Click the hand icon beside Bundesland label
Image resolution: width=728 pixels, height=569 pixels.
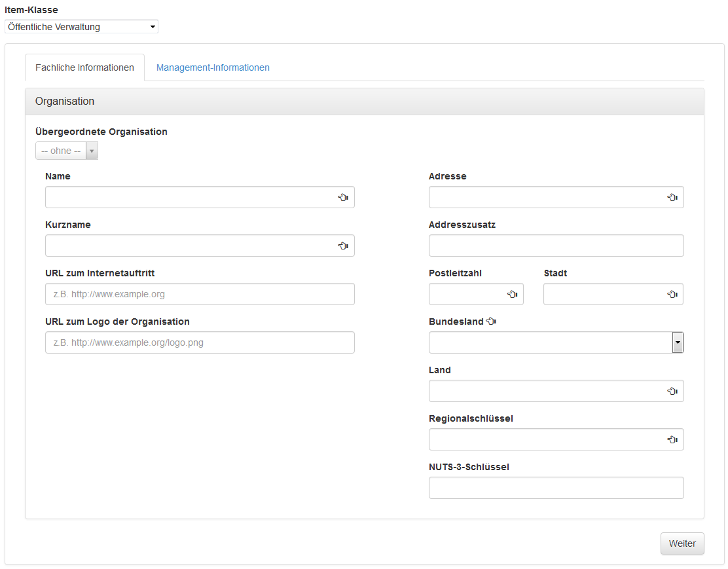(492, 321)
